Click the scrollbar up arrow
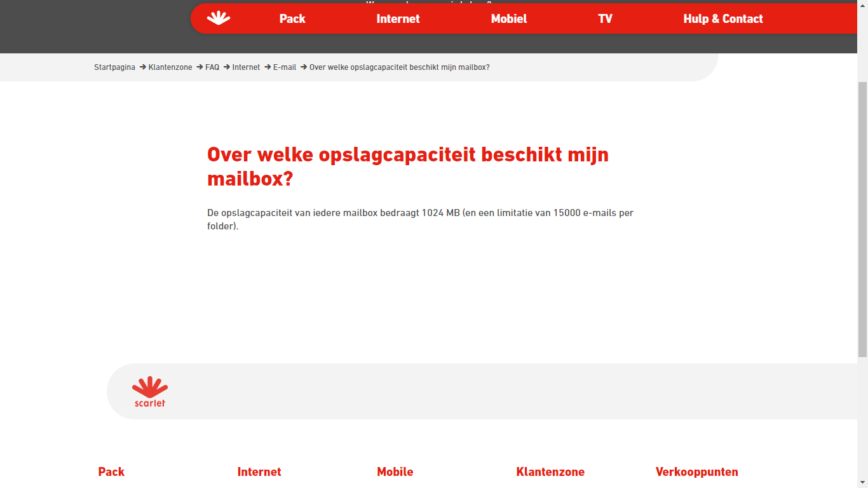 click(862, 5)
